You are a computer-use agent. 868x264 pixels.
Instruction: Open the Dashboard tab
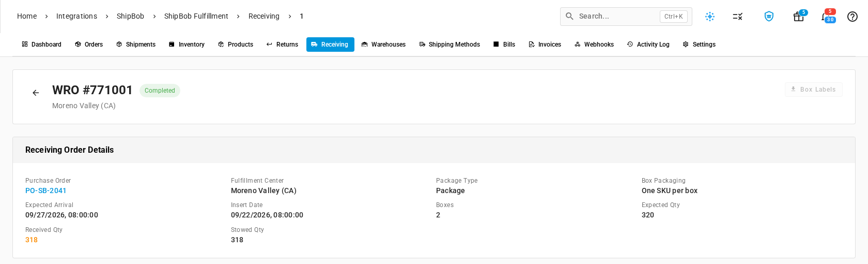pyautogui.click(x=41, y=45)
